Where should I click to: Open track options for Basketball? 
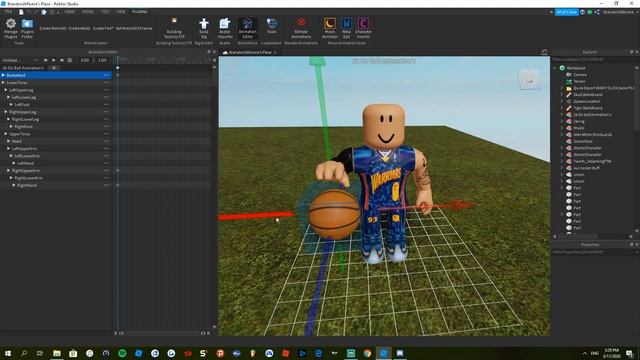pyautogui.click(x=107, y=75)
